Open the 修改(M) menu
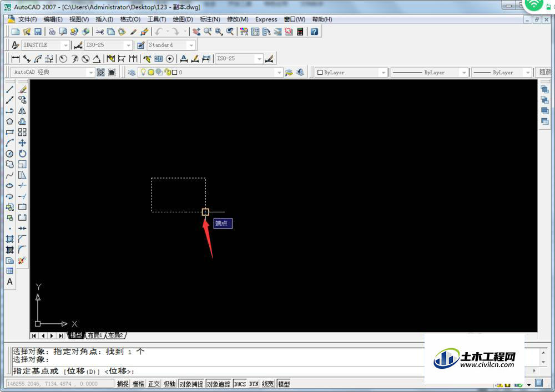Screen dimensions: 555x392 point(238,19)
